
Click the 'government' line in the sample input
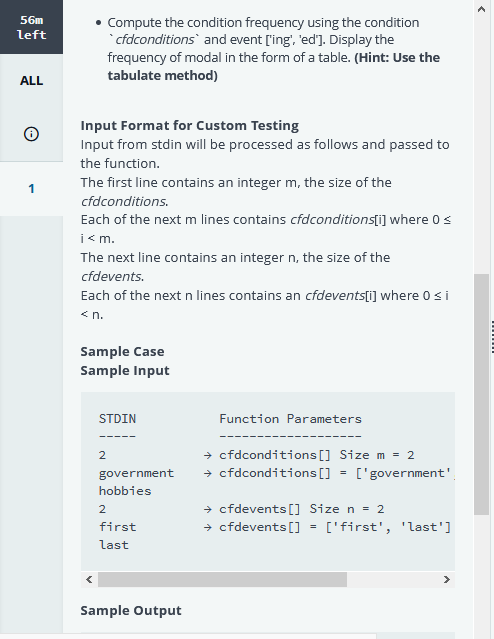(x=136, y=473)
